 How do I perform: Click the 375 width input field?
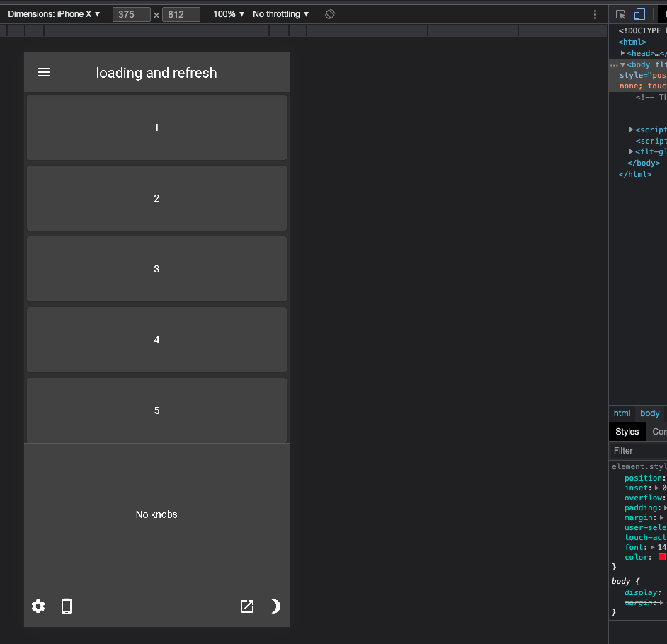tap(131, 13)
